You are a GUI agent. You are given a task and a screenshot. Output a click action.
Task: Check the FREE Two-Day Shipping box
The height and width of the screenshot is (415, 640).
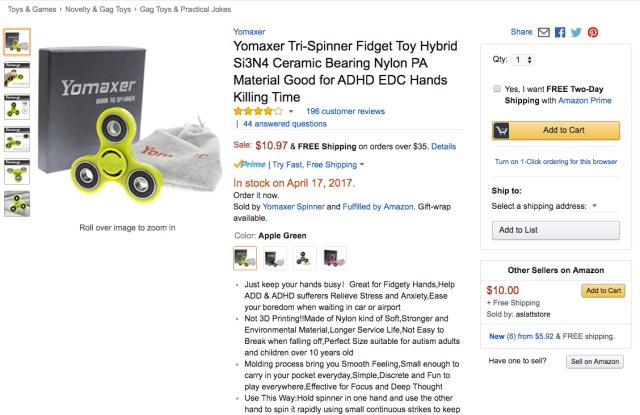(497, 89)
